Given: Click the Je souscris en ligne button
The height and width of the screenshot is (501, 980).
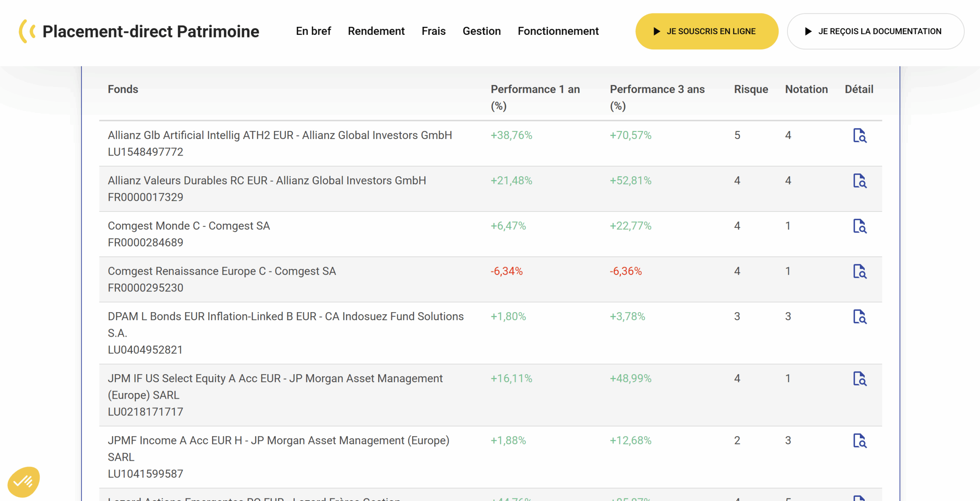Looking at the screenshot, I should coord(707,31).
